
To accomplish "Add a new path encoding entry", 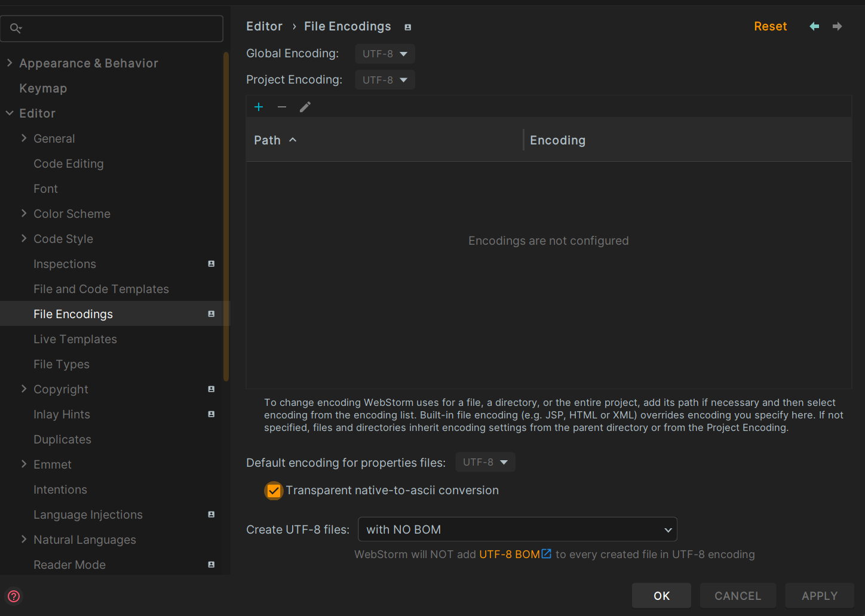I will (x=259, y=107).
